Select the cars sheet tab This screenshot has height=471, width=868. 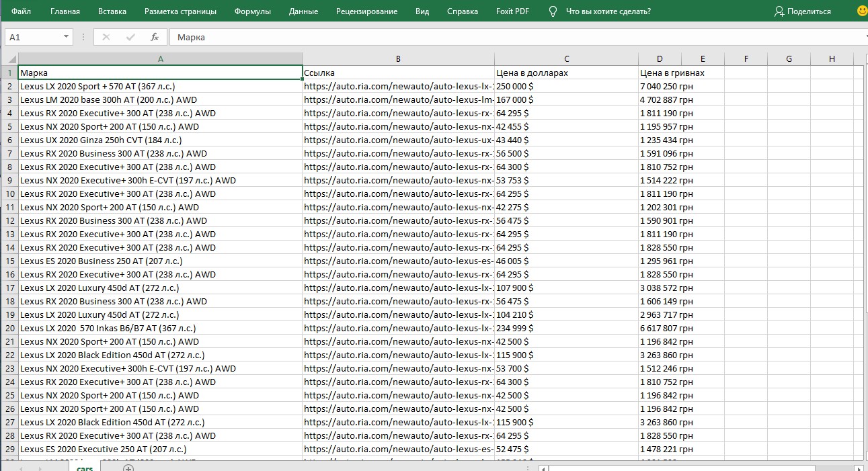point(85,468)
